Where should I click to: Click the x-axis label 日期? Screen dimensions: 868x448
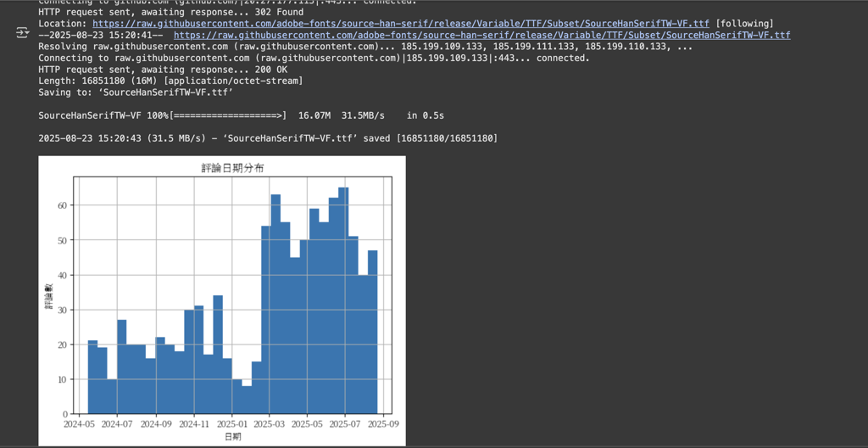tap(232, 437)
